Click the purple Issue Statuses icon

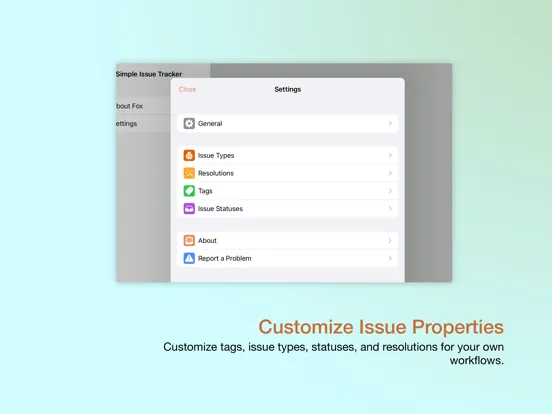click(189, 209)
